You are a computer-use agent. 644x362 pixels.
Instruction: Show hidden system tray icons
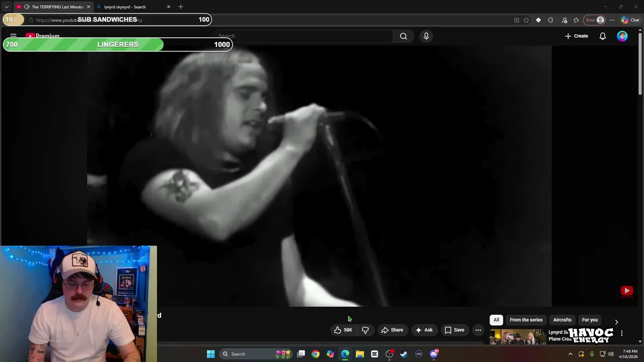pyautogui.click(x=570, y=354)
